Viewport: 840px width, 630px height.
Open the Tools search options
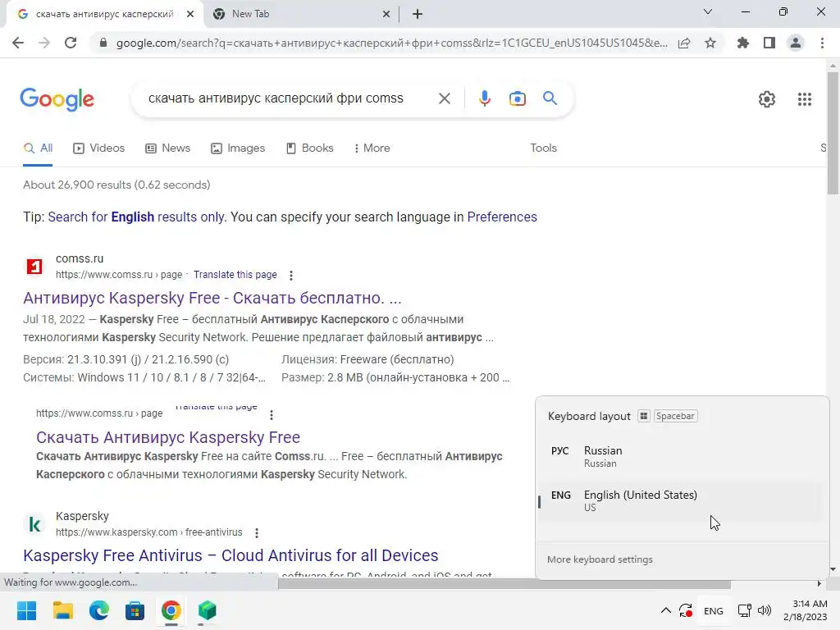tap(543, 148)
